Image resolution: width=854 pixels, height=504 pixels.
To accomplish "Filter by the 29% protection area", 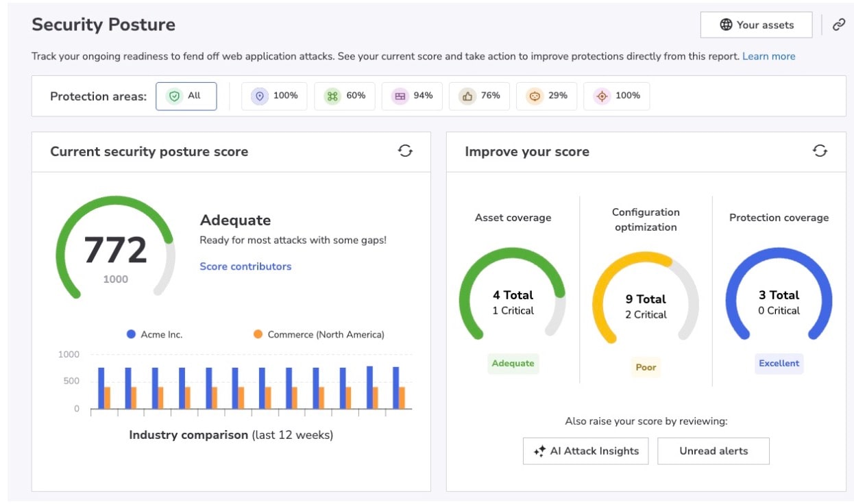I will click(546, 96).
